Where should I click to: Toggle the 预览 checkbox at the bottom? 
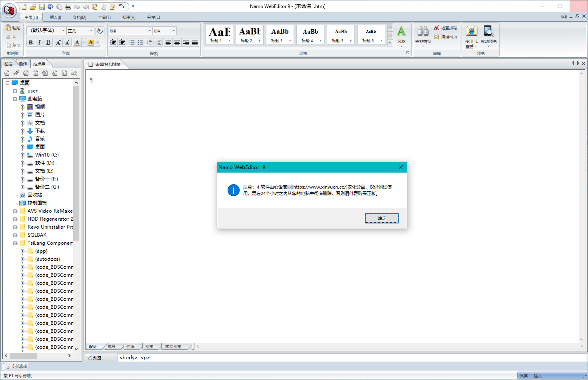point(90,358)
